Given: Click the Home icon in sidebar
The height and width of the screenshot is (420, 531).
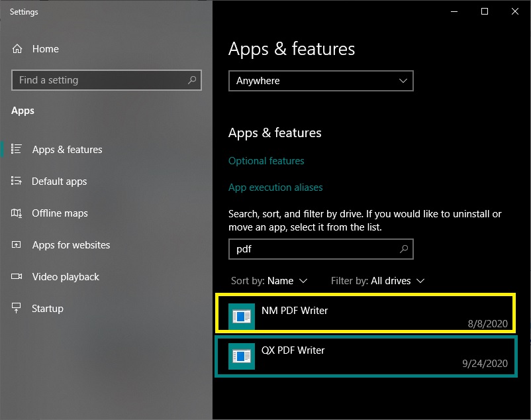Looking at the screenshot, I should (17, 49).
